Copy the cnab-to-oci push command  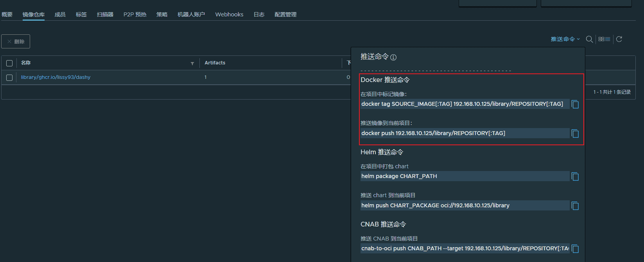coord(575,249)
